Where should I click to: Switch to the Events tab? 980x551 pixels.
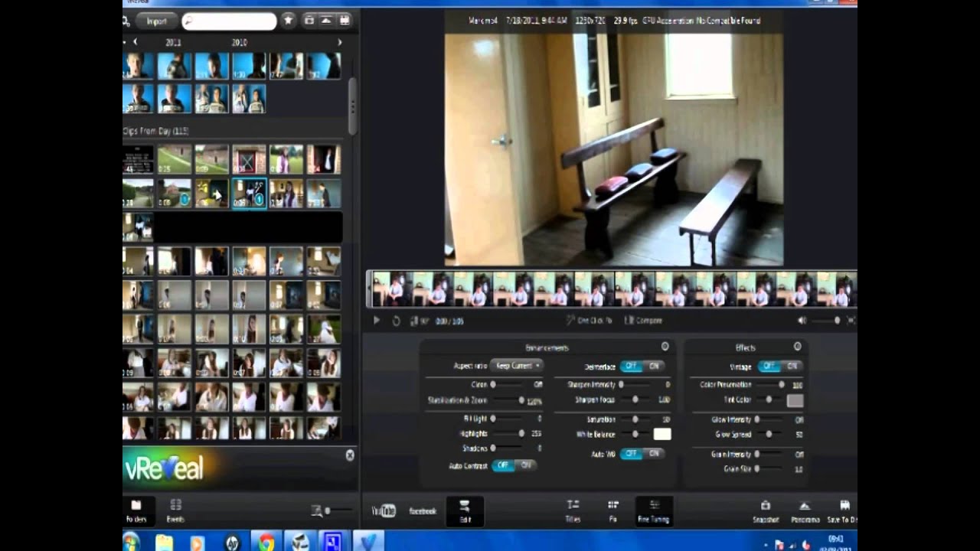175,510
